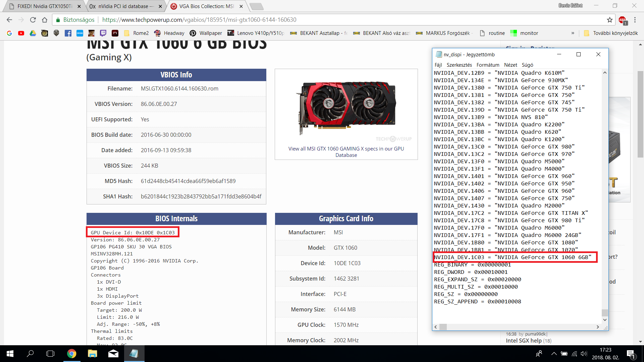Open the Lenovo Y410p/Y510p bookmark
644x362 pixels.
[x=256, y=33]
